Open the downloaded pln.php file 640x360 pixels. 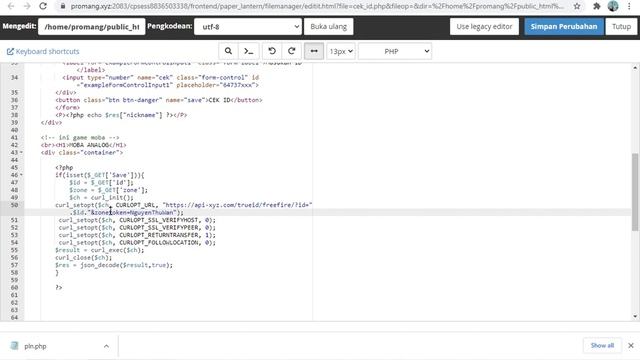[x=35, y=346]
